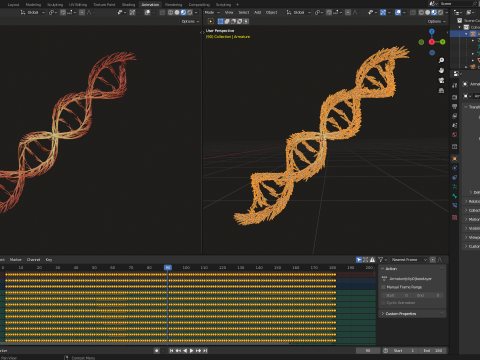The width and height of the screenshot is (480, 360).
Task: Click the timeline End frame field
Action: pyautogui.click(x=433, y=351)
